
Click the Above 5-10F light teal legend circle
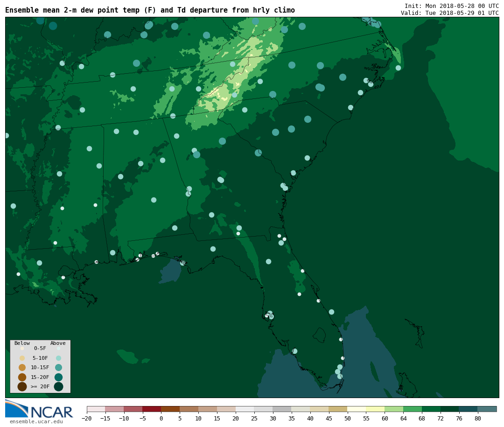pyautogui.click(x=58, y=358)
